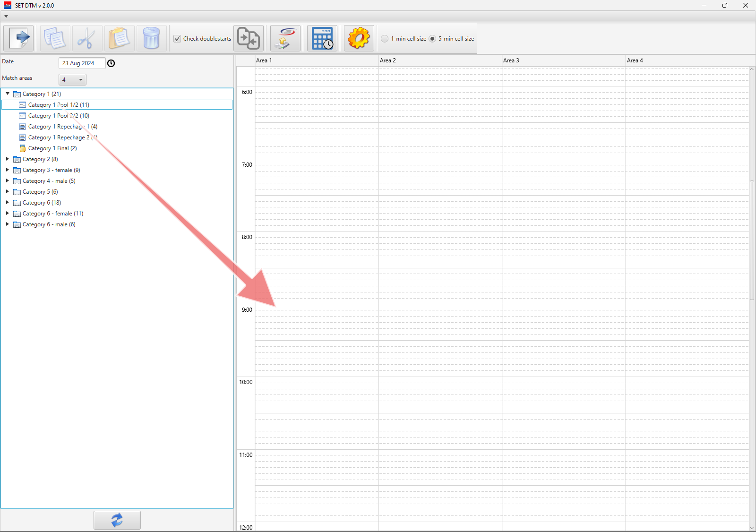Select 5-min cell size radio button
Image resolution: width=756 pixels, height=532 pixels.
[432, 39]
